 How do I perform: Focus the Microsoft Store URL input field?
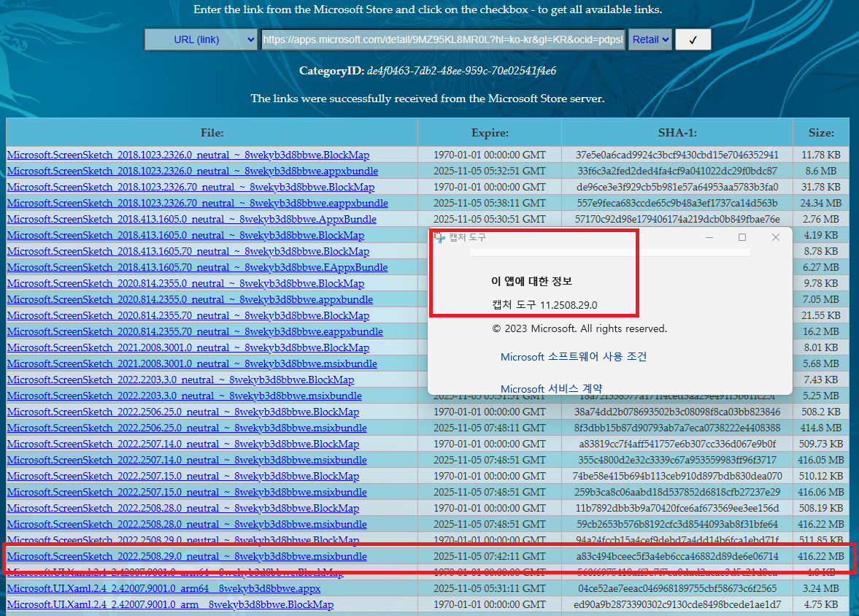tap(443, 39)
